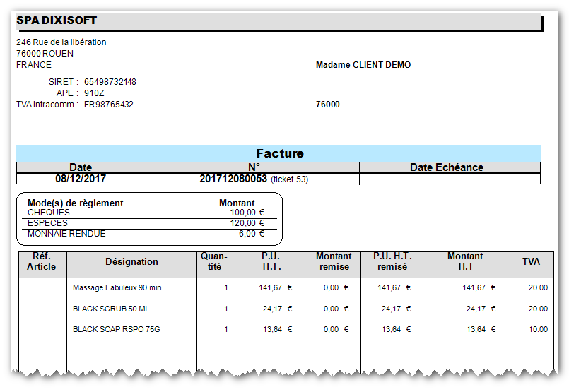Viewport: 569px width, 392px height.
Task: Click the 10.00 TVA rate cell
Action: tap(538, 329)
